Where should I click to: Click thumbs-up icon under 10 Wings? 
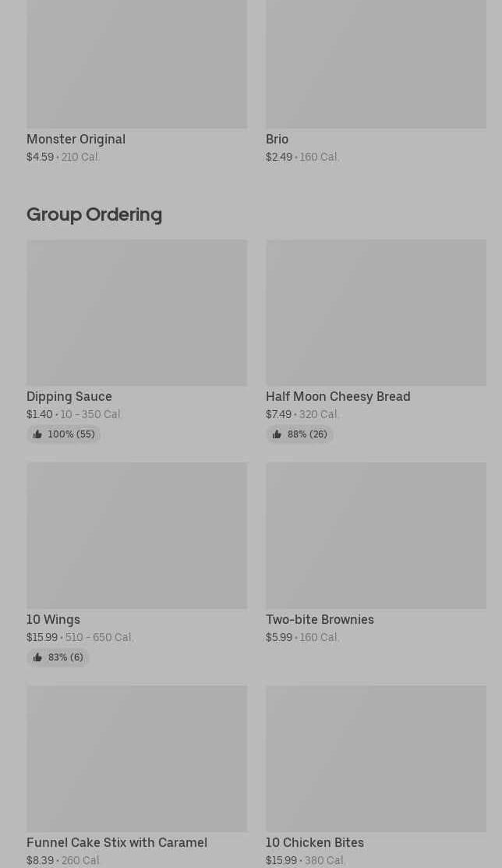(37, 657)
